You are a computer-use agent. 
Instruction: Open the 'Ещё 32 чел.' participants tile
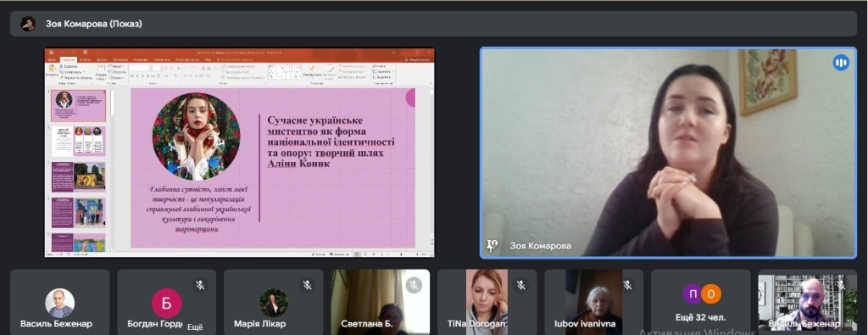(x=701, y=301)
